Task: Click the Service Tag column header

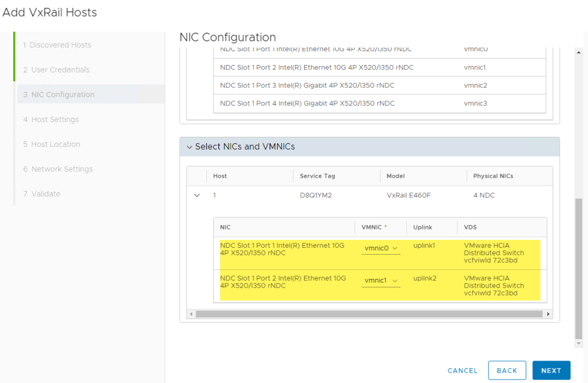Action: point(317,176)
